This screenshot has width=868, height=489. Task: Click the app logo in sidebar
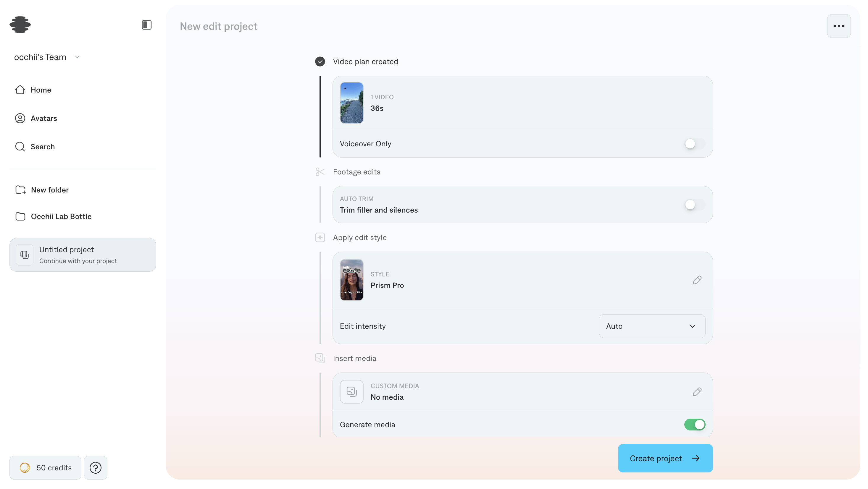coord(20,25)
